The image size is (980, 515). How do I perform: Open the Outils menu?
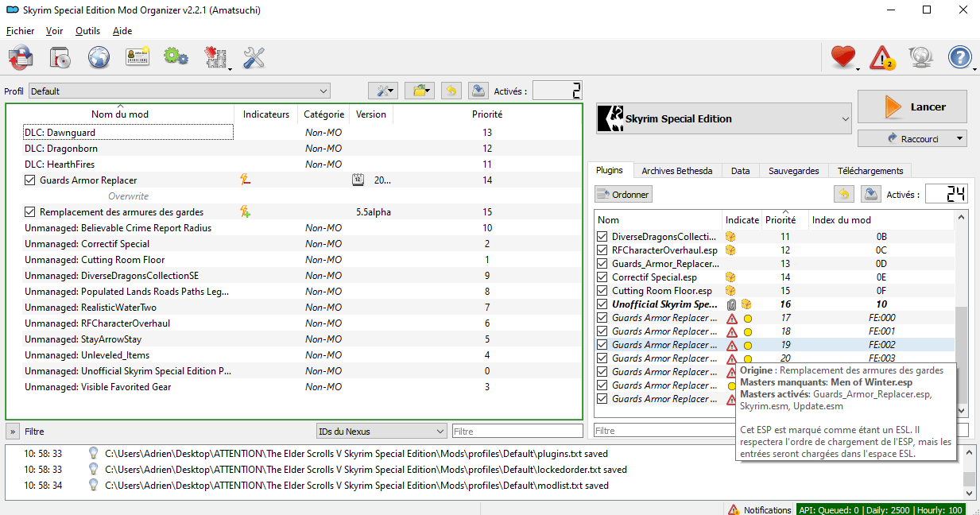point(87,31)
